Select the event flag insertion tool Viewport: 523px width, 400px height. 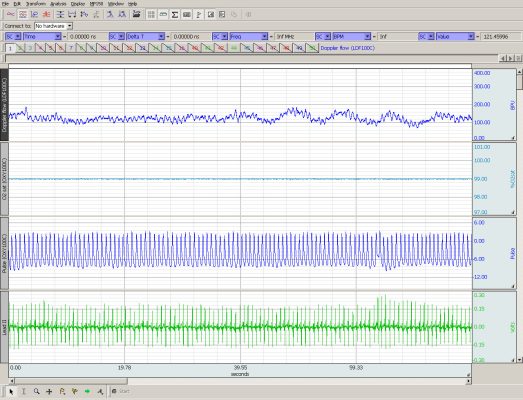point(62,392)
